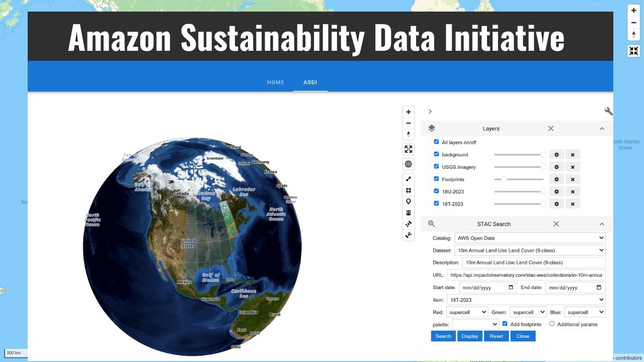Remove the USGS.Imagery layer
Screen dimensions: 644x362
click(x=573, y=167)
